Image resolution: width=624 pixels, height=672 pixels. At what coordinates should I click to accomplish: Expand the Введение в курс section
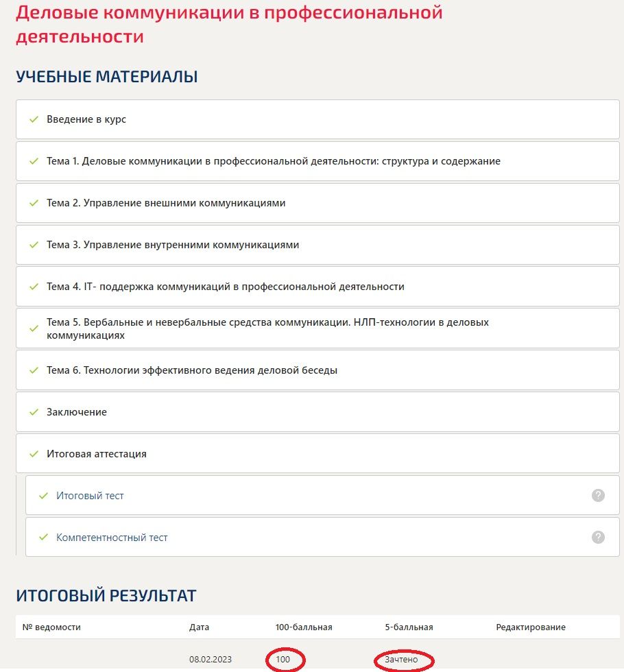(x=317, y=119)
